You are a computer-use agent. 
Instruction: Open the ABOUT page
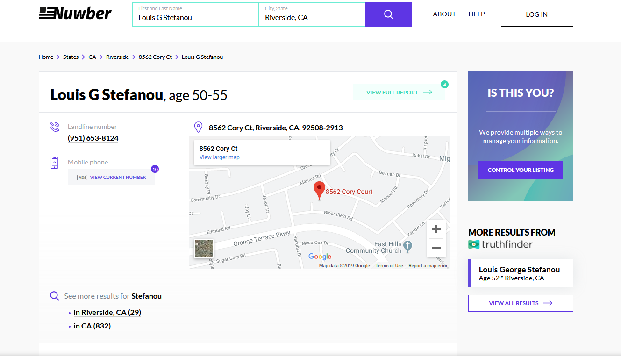pos(444,14)
